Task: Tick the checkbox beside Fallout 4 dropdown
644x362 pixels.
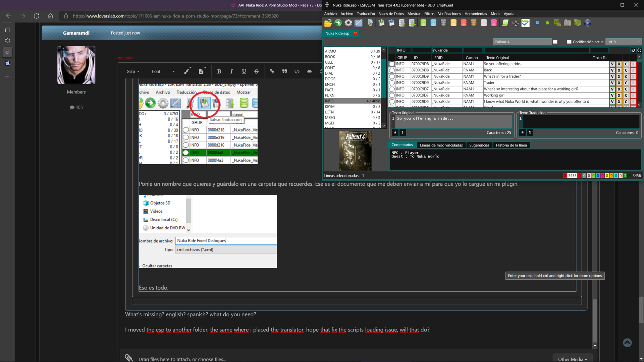Action: coord(555,42)
